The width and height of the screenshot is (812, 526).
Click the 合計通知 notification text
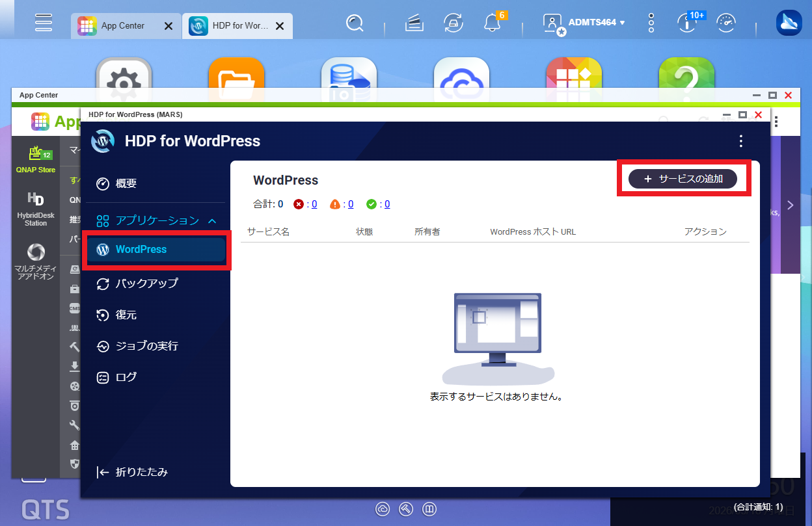pos(758,506)
